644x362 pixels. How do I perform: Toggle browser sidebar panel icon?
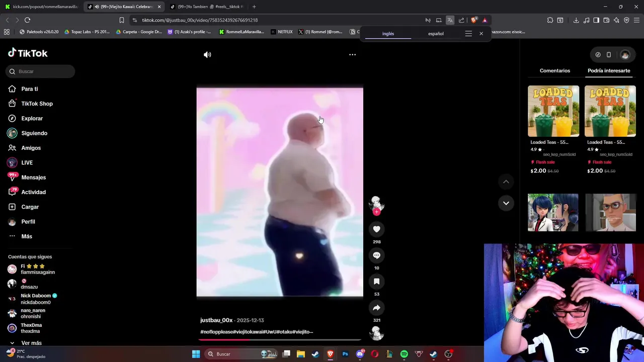click(596, 20)
